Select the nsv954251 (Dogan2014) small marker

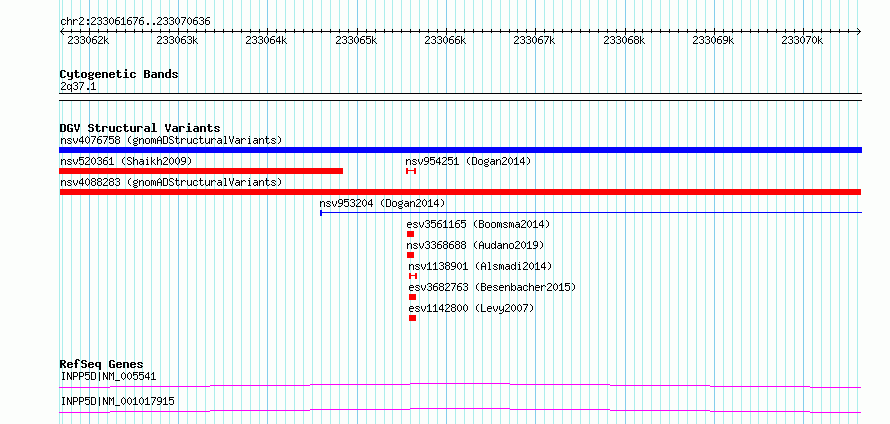click(411, 171)
